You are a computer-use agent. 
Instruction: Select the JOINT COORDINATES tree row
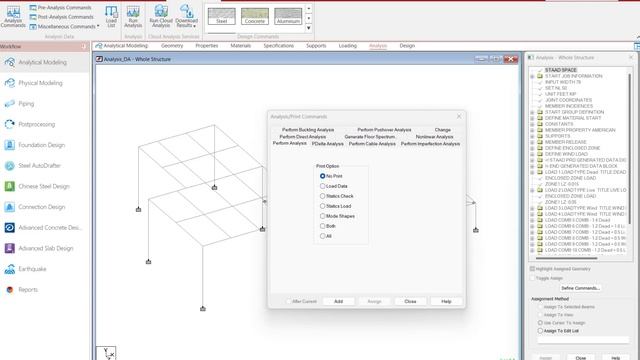pos(568,100)
